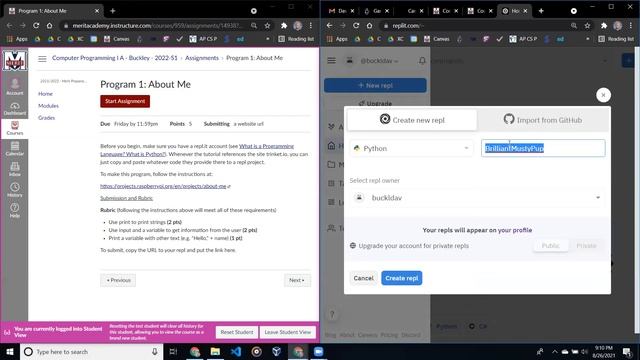Open Canvas bookmark in left browser
The height and width of the screenshot is (360, 640).
click(x=116, y=39)
